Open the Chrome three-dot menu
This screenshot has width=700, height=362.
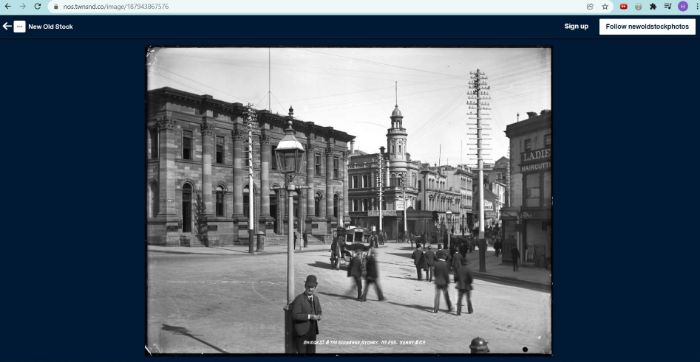tap(697, 6)
